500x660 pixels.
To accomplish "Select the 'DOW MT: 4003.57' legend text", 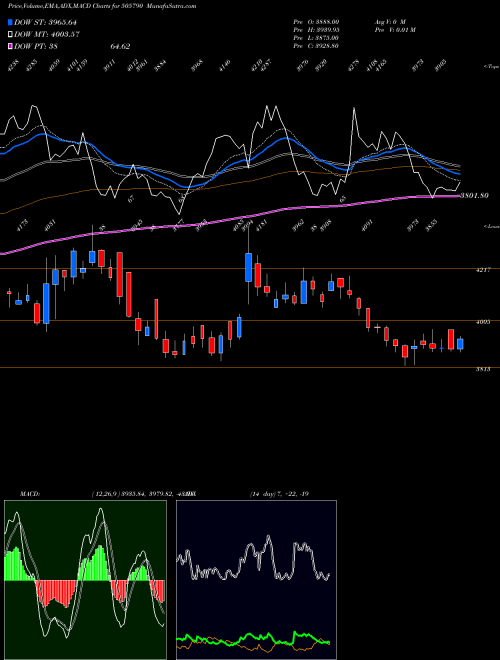I will coord(47,35).
